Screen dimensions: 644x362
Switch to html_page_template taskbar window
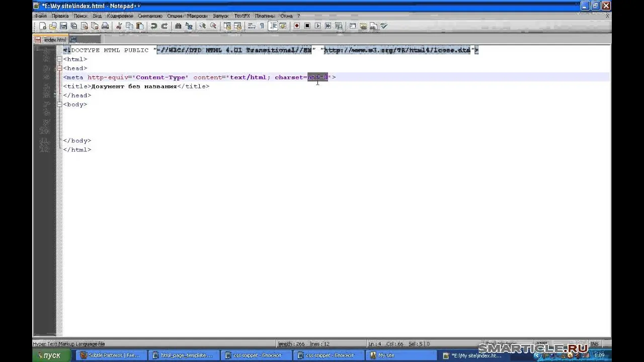pyautogui.click(x=185, y=355)
